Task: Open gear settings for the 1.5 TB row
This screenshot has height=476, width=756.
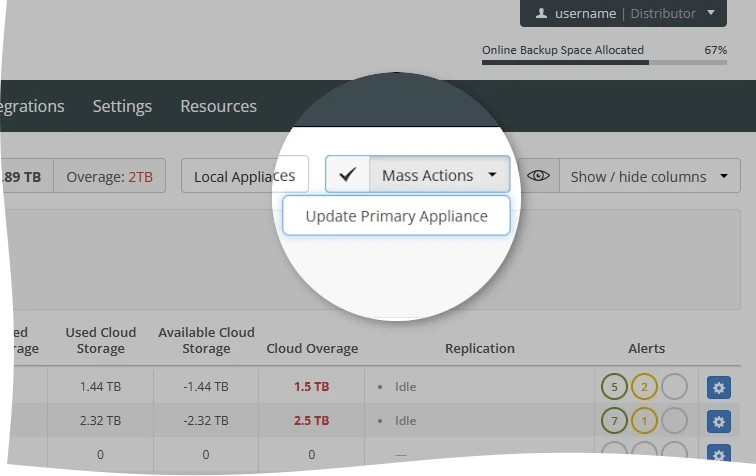Action: [719, 387]
